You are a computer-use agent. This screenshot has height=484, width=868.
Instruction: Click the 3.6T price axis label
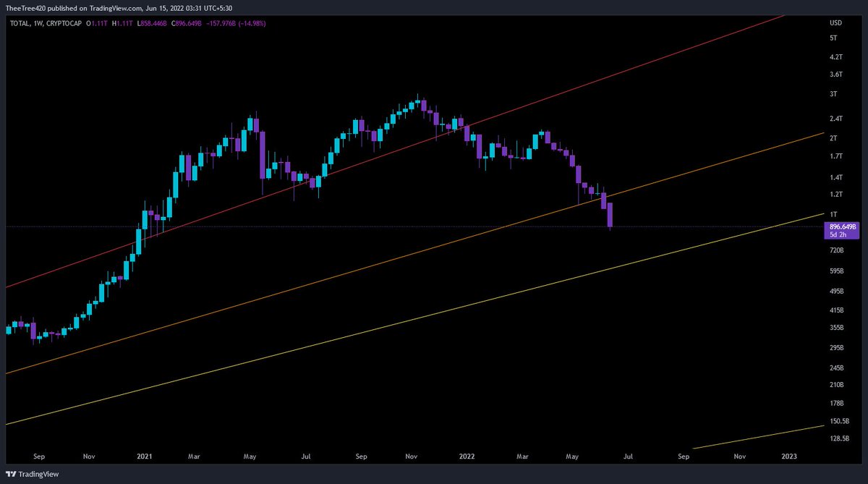tap(835, 75)
